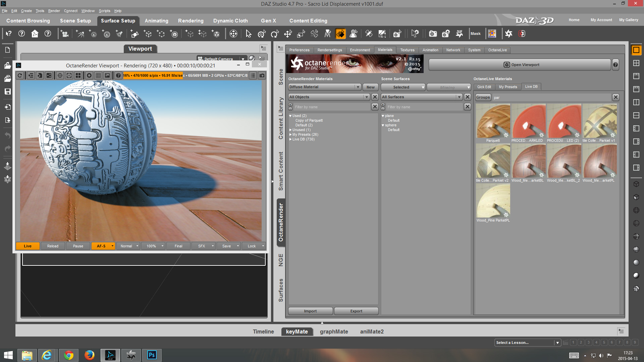Click the reload refresh icon in OctaneRender viewport
The height and width of the screenshot is (362, 644).
coord(20,75)
